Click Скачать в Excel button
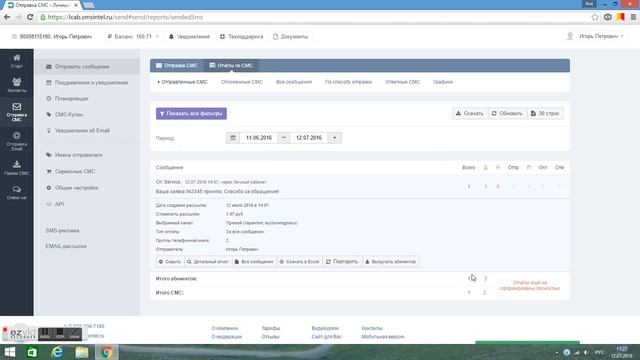The height and width of the screenshot is (360, 640). [x=299, y=262]
